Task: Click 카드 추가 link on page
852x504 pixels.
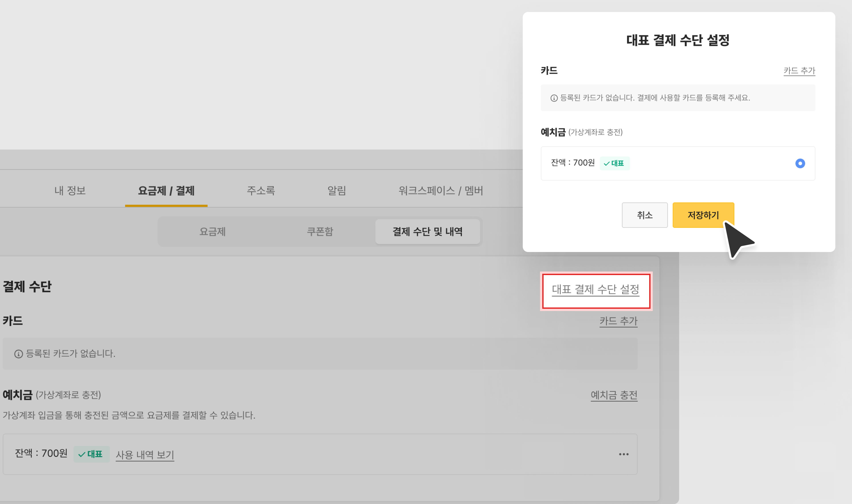Action: pyautogui.click(x=618, y=321)
